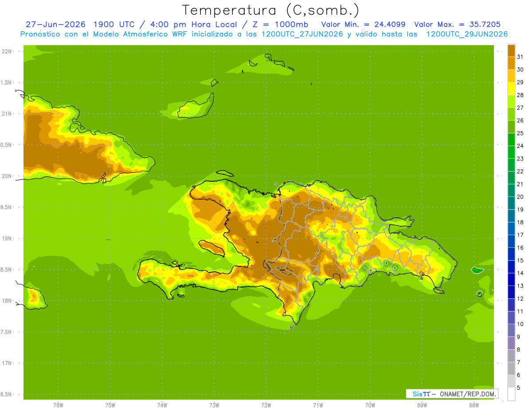Click the "70W" longitude axis label
532x411 pixels.
tap(370, 405)
